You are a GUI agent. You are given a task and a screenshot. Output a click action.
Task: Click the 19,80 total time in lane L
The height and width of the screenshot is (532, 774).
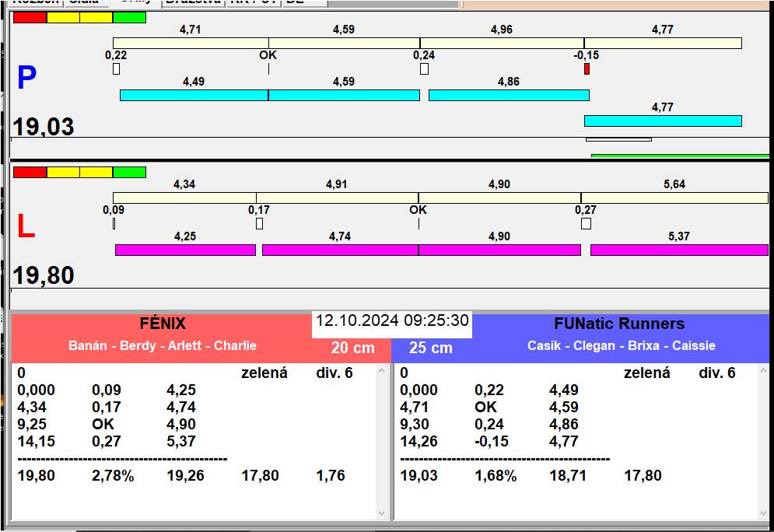click(44, 275)
